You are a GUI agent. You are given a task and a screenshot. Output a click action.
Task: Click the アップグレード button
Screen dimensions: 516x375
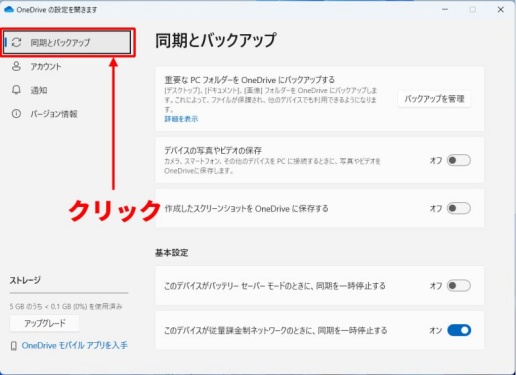pos(45,323)
